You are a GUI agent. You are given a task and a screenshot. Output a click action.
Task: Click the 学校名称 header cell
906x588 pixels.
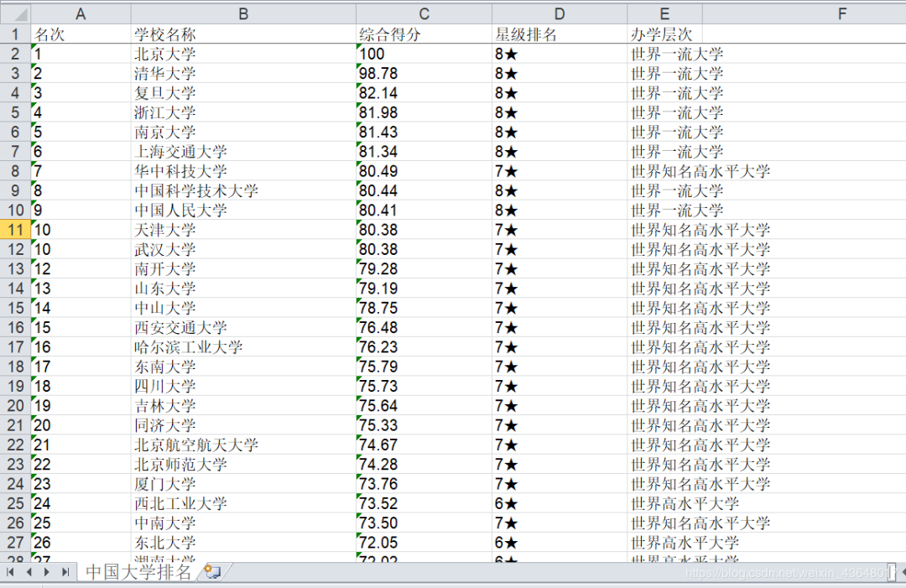(243, 34)
